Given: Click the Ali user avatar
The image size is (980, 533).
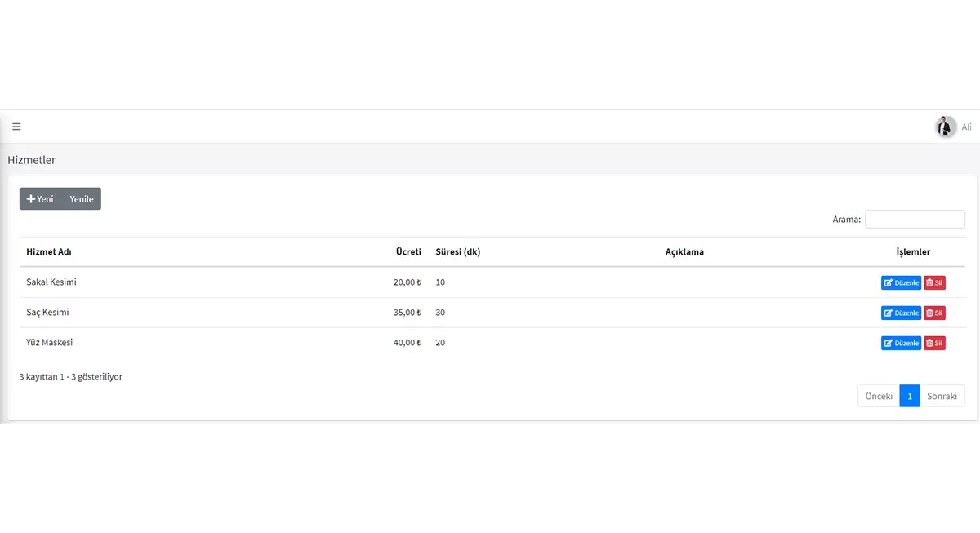Looking at the screenshot, I should (945, 127).
